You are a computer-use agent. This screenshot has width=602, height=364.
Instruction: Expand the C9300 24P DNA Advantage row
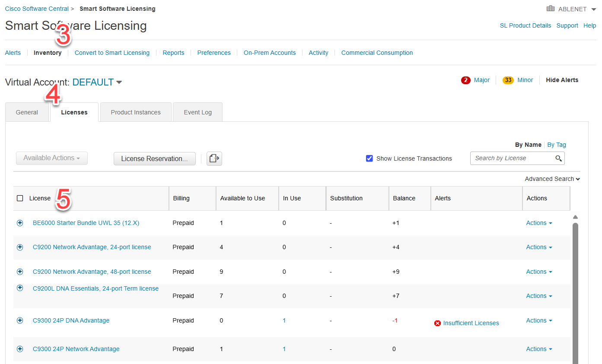(20, 320)
